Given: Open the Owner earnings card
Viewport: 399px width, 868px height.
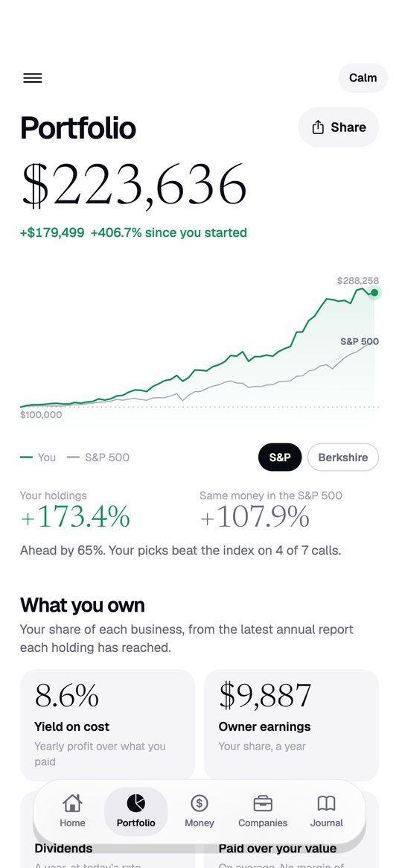Looking at the screenshot, I should pyautogui.click(x=292, y=725).
